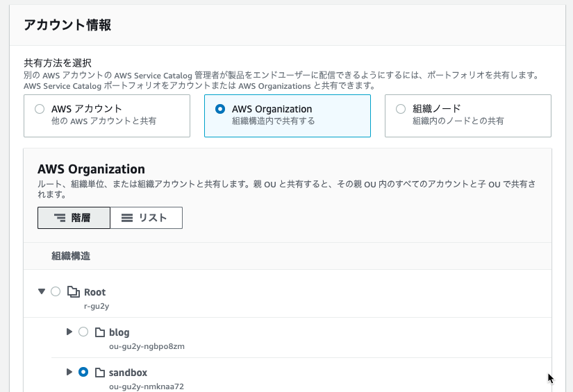Click the blog folder icon

coord(100,332)
